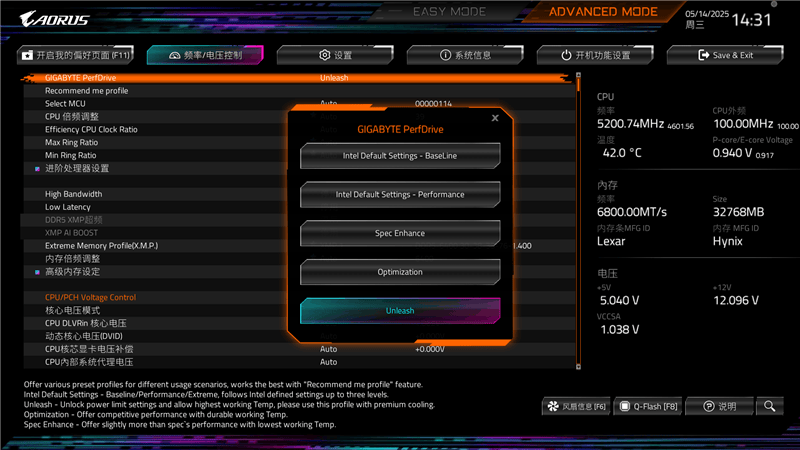Click the magnifier search icon
This screenshot has width=800, height=450.
[x=770, y=406]
